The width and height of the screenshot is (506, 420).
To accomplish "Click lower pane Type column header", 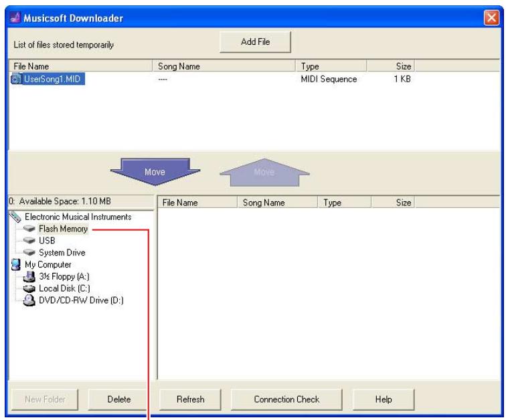I will [344, 203].
